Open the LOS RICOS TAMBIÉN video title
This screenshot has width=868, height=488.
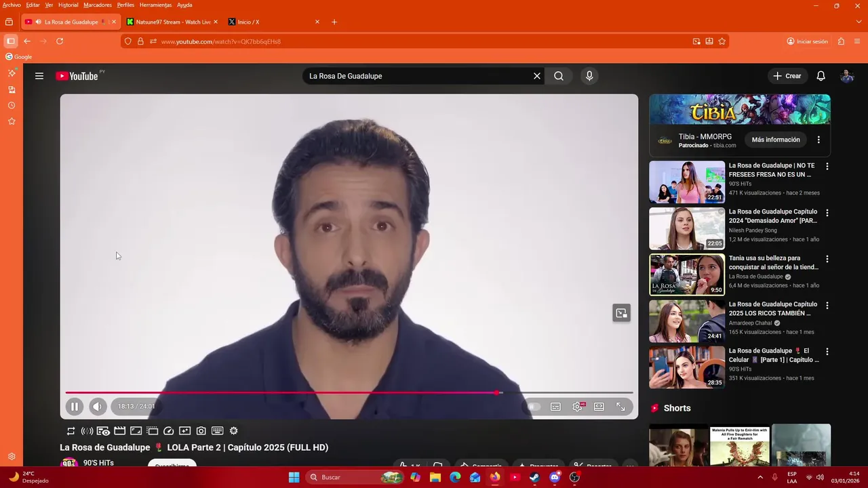(772, 309)
